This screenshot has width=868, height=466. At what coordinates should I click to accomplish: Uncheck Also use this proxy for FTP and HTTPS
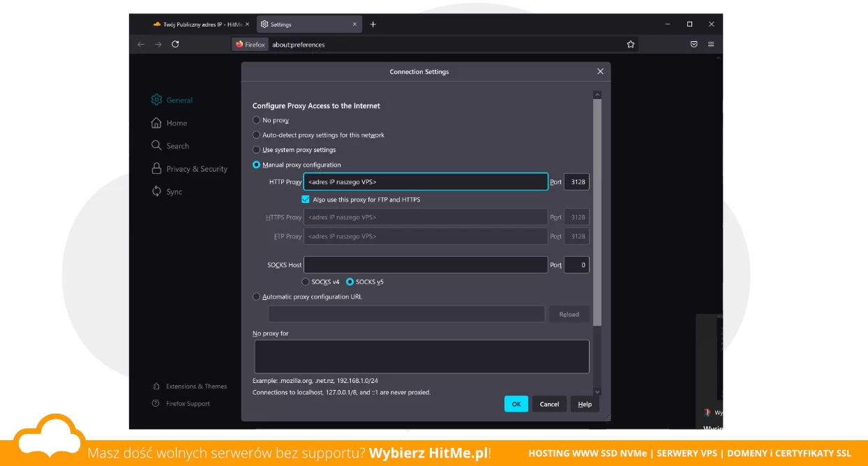click(x=306, y=200)
